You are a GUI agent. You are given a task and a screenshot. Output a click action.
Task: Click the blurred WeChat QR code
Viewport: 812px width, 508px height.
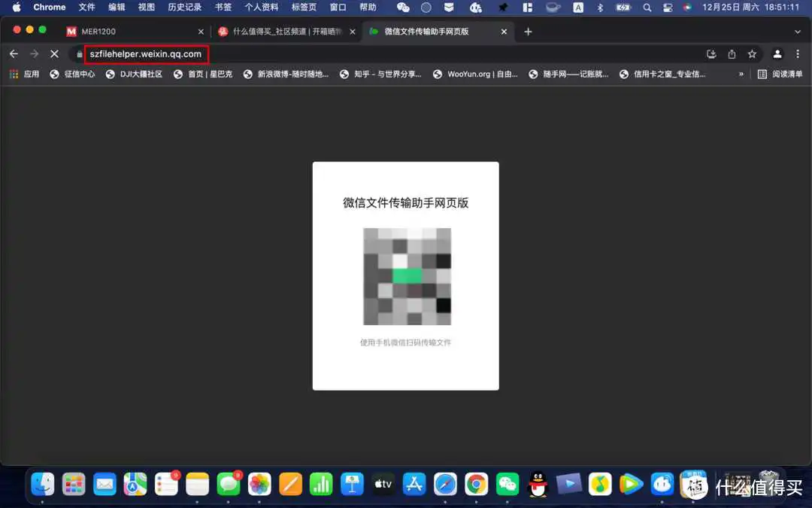click(407, 276)
